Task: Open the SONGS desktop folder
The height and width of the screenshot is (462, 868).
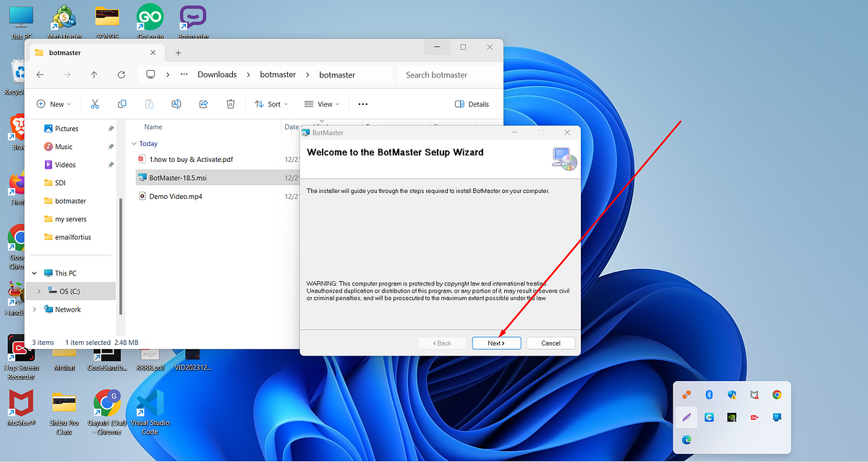Action: (x=107, y=22)
